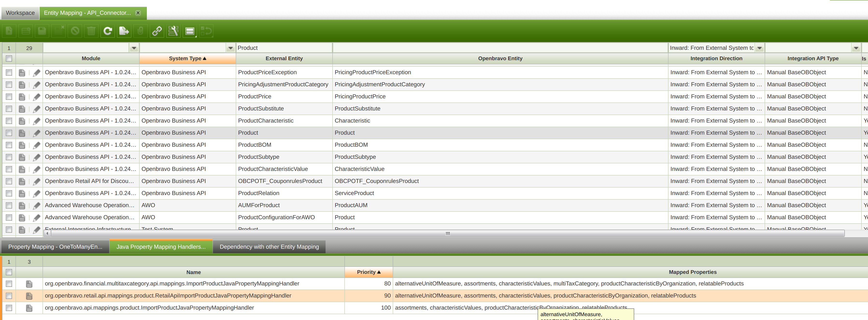The height and width of the screenshot is (320, 868).
Task: Open form view for ProductBOM row
Action: 22,145
